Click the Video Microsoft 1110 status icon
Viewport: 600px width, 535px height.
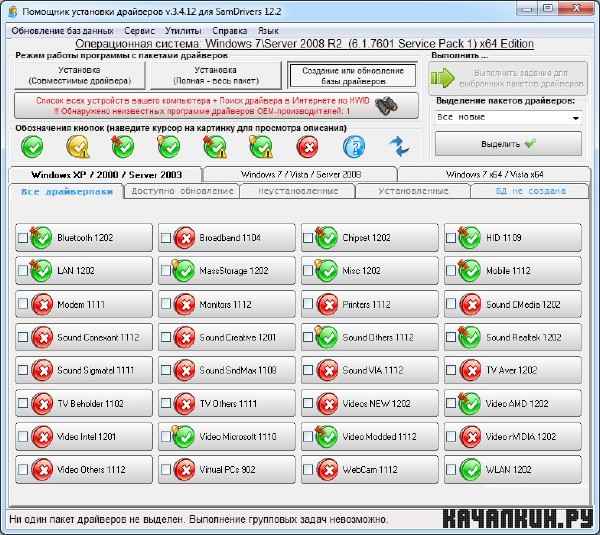click(x=184, y=437)
